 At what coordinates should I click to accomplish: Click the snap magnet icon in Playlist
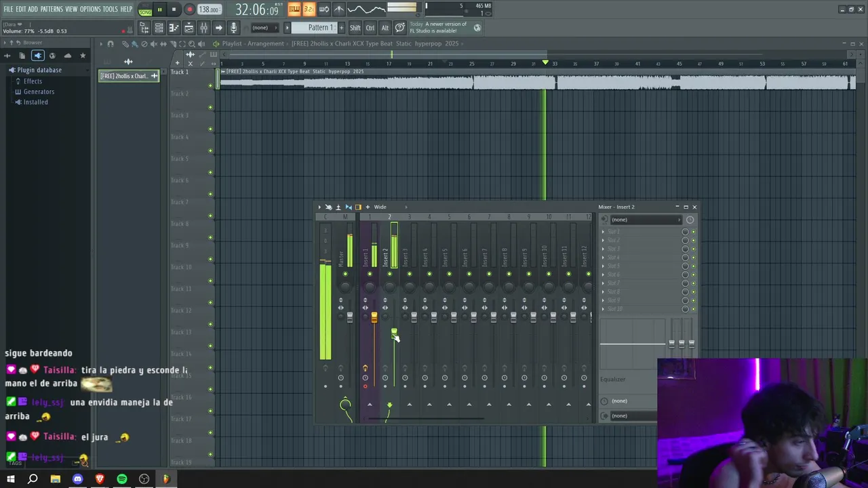pyautogui.click(x=111, y=44)
